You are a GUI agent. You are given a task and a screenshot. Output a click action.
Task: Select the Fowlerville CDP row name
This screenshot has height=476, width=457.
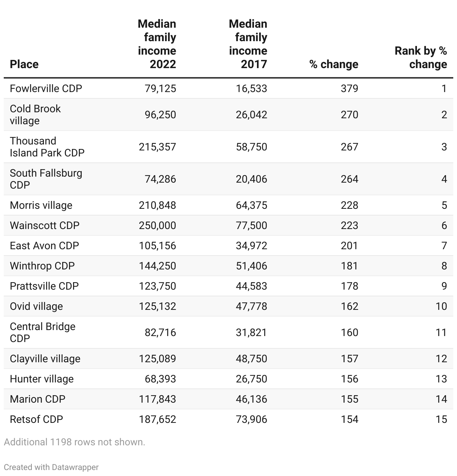pos(46,88)
